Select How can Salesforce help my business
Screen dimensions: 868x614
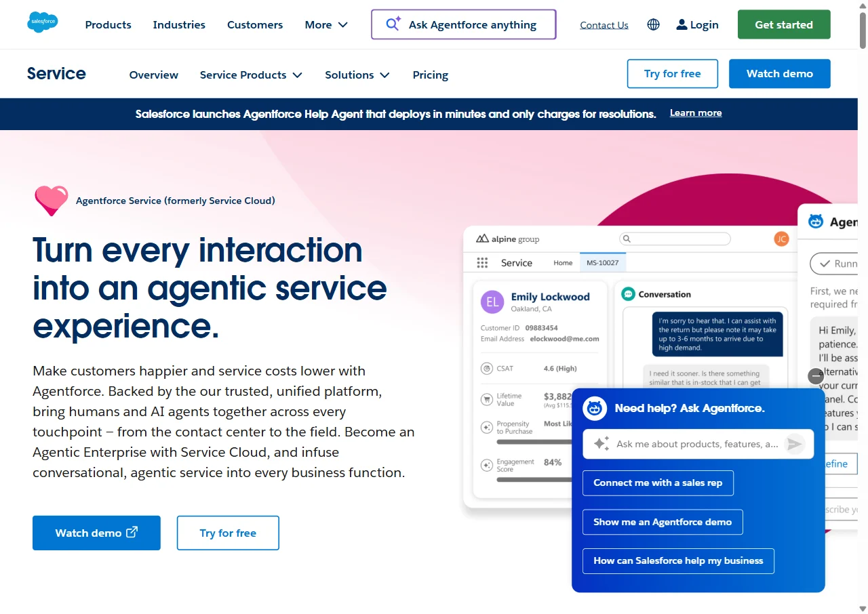678,560
